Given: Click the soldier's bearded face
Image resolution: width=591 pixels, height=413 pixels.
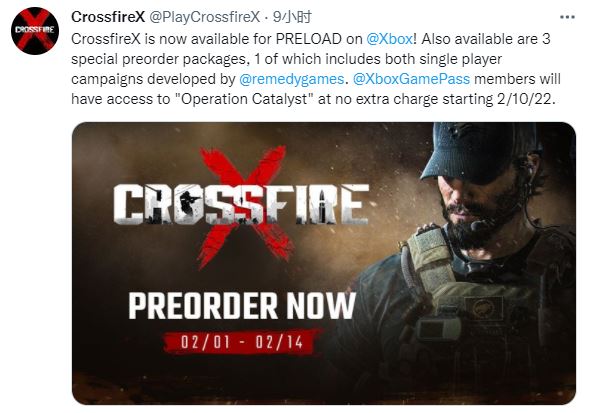Looking at the screenshot, I should pyautogui.click(x=479, y=211).
